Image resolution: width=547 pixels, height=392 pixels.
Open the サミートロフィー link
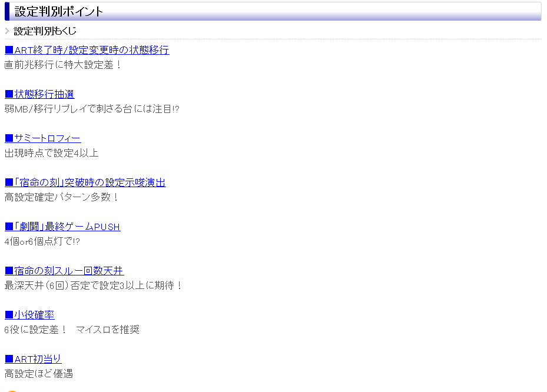(42, 138)
